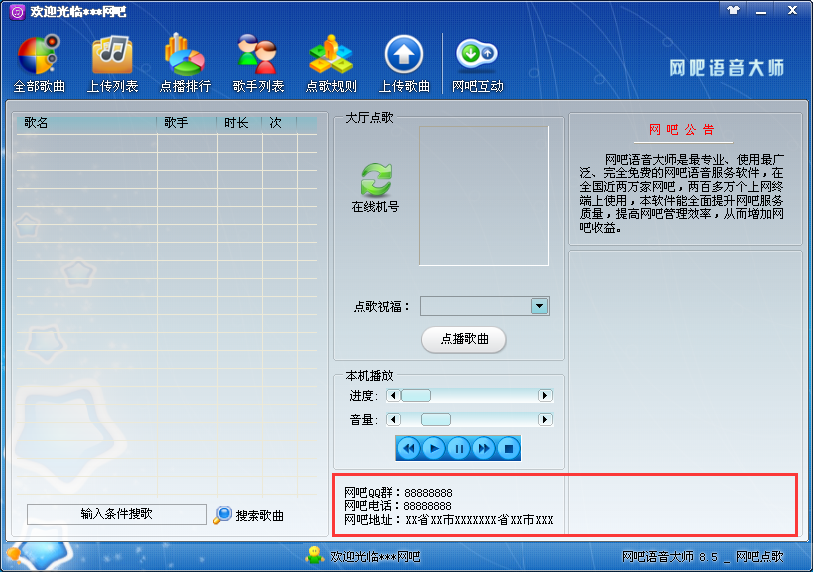This screenshot has height=572, width=813.
Task: Refresh the 在线机号 online machine numbers
Action: pyautogui.click(x=376, y=188)
